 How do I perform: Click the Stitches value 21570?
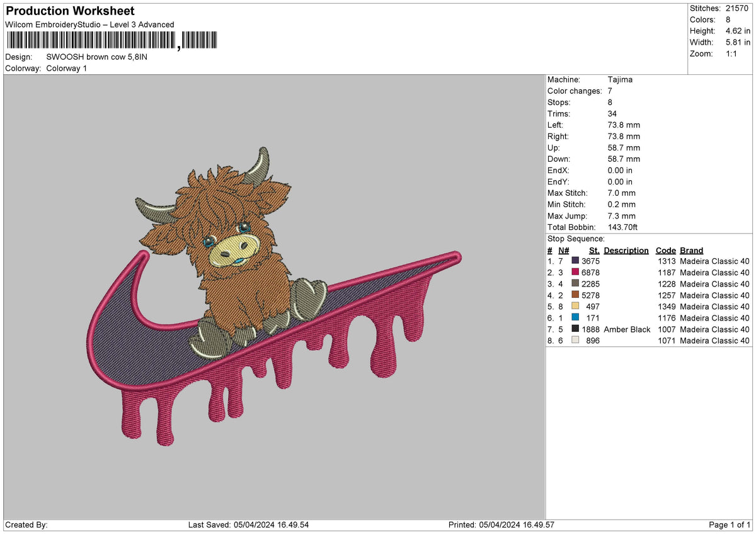[738, 8]
